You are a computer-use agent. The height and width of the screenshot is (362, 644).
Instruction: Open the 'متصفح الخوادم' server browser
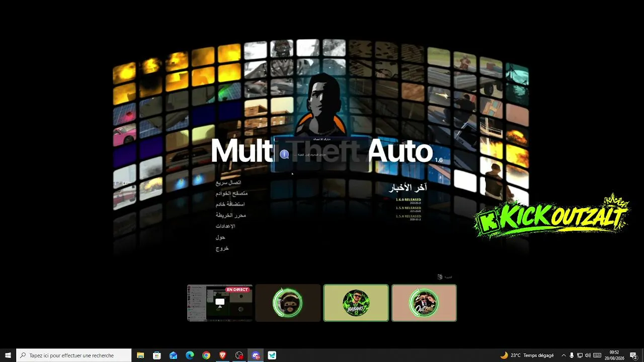pos(231,194)
